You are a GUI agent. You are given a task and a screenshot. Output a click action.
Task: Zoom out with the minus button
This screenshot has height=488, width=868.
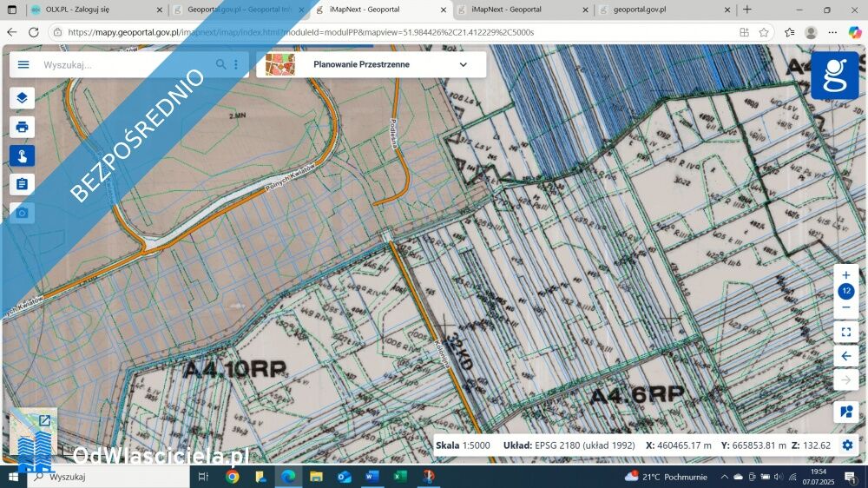point(845,307)
